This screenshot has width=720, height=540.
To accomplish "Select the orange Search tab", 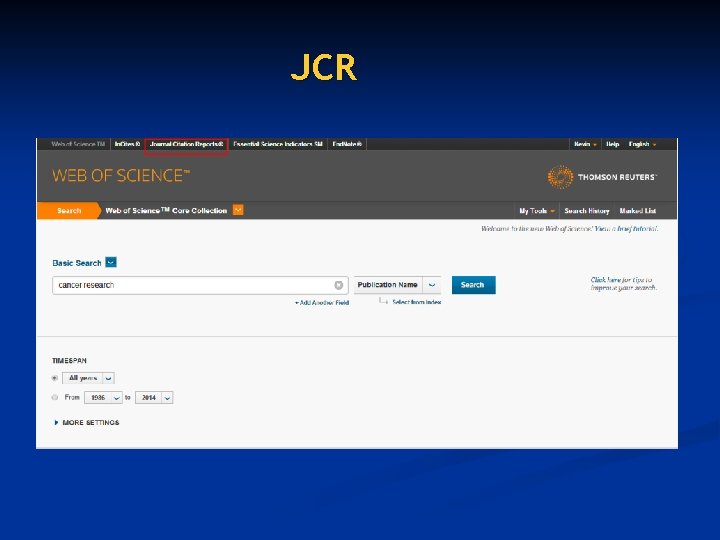I will (x=69, y=211).
